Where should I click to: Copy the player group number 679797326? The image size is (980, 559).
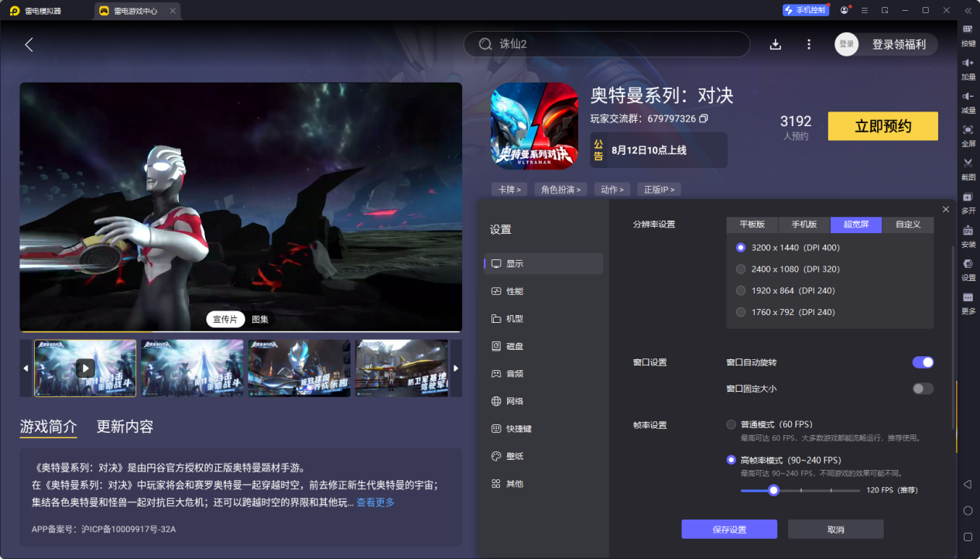click(704, 118)
